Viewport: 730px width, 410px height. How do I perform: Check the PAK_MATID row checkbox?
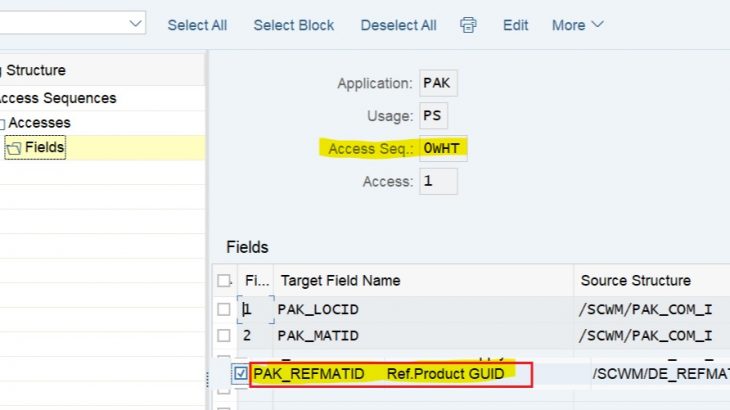224,335
